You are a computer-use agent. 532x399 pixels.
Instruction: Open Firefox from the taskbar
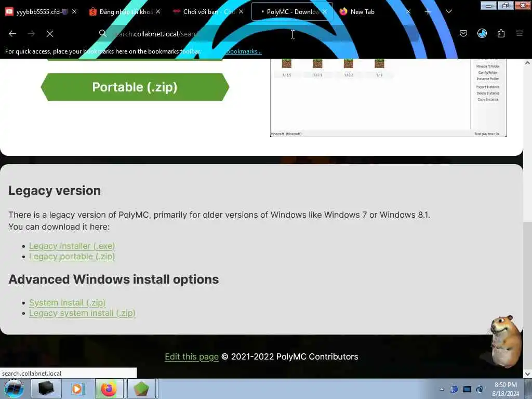[x=109, y=389]
